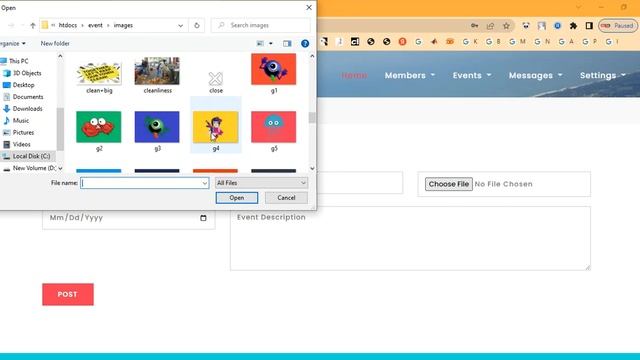The image size is (640, 360).
Task: Open the File name combo box dropdown
Action: coord(204,183)
